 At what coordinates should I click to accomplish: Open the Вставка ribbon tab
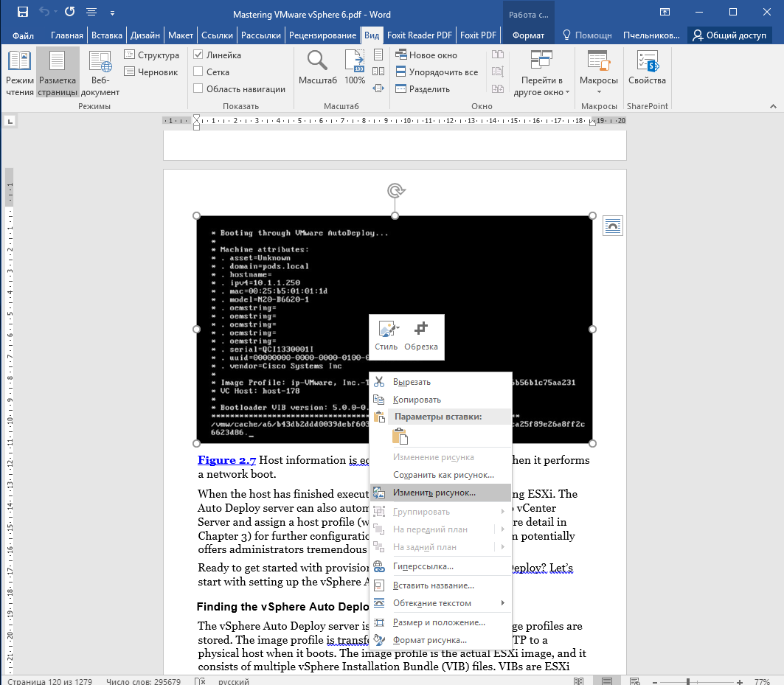coord(107,35)
